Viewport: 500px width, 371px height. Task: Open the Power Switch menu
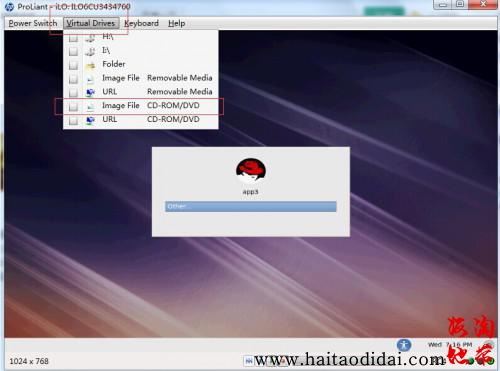click(33, 23)
